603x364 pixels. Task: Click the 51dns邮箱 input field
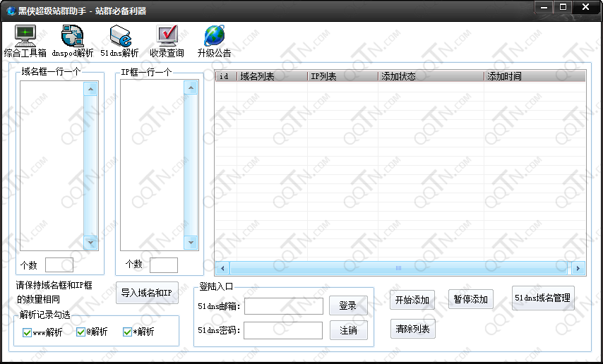[x=283, y=306]
